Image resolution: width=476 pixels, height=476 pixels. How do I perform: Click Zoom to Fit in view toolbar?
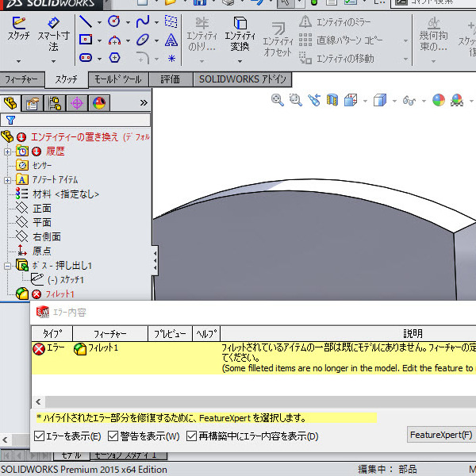pos(278,100)
